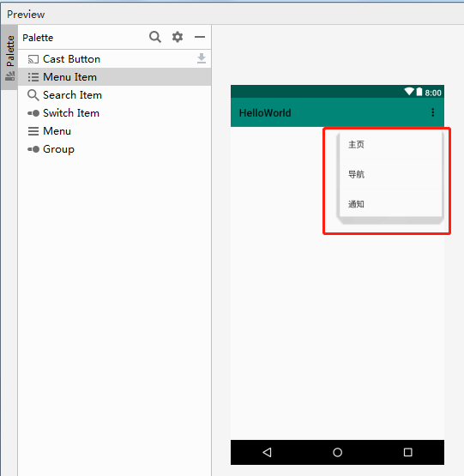The image size is (464, 476).
Task: Select Cast Button in the palette
Action: (114, 59)
